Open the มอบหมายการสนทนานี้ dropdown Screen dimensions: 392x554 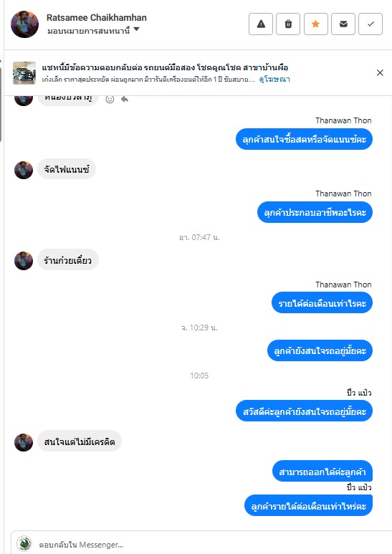tap(94, 31)
